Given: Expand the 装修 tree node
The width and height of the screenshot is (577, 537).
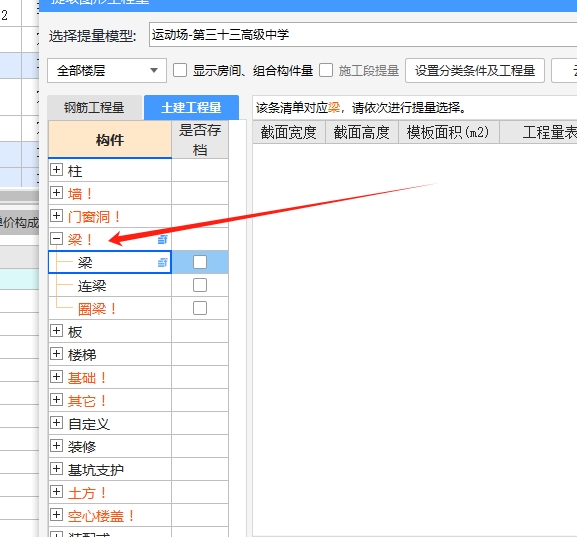Looking at the screenshot, I should pos(56,446).
